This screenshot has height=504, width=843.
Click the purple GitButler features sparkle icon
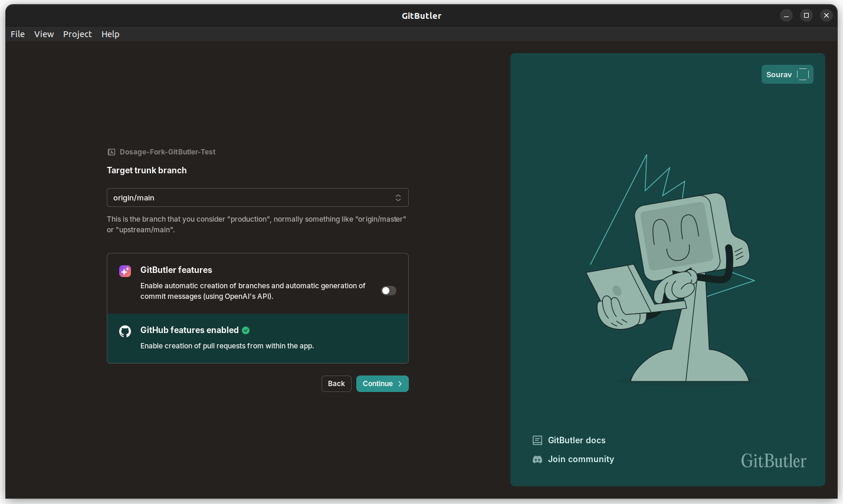pyautogui.click(x=125, y=271)
